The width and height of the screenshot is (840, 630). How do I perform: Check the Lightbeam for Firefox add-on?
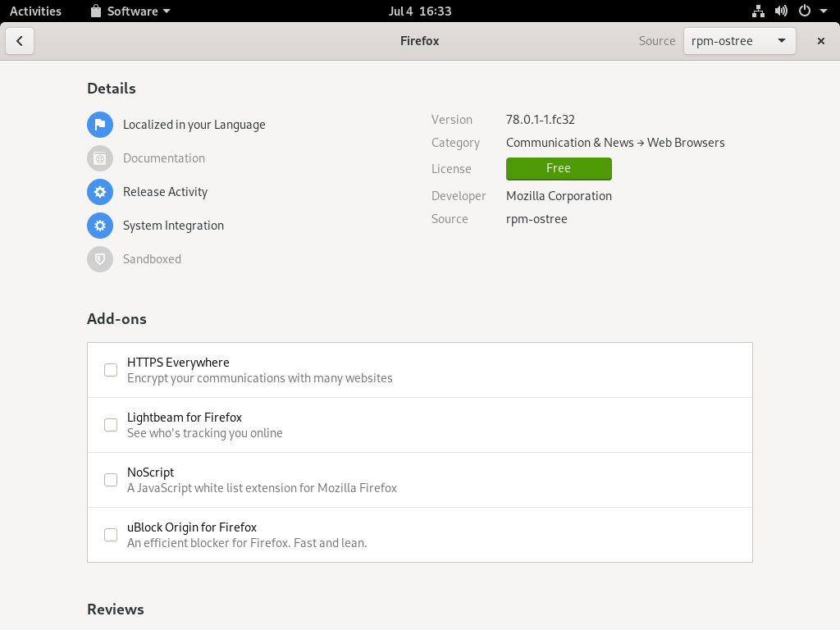111,425
